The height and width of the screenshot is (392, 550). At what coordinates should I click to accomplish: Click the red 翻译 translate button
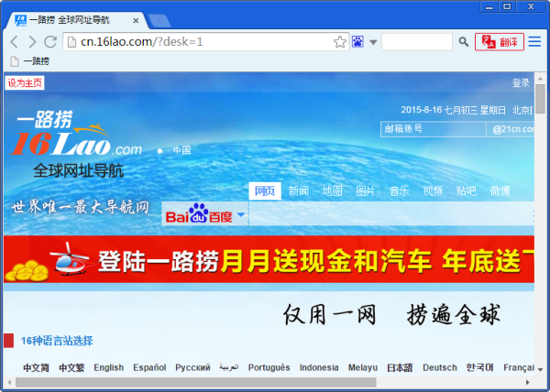(500, 42)
